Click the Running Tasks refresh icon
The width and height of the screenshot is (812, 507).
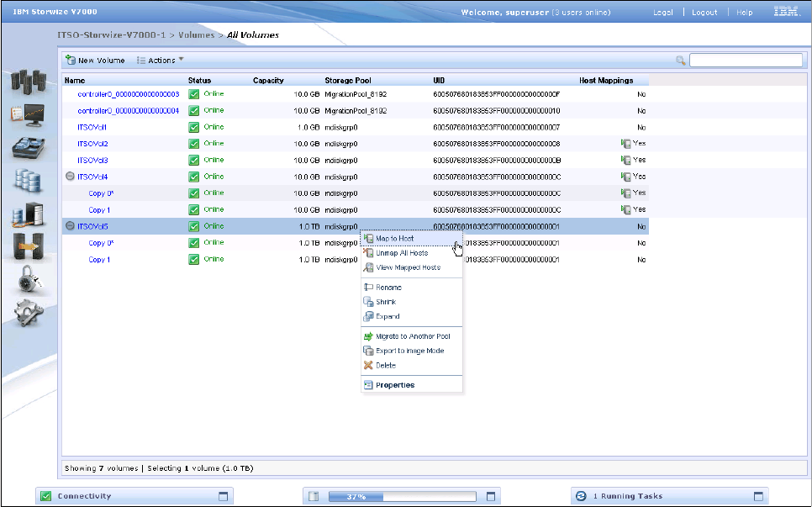pyautogui.click(x=581, y=496)
